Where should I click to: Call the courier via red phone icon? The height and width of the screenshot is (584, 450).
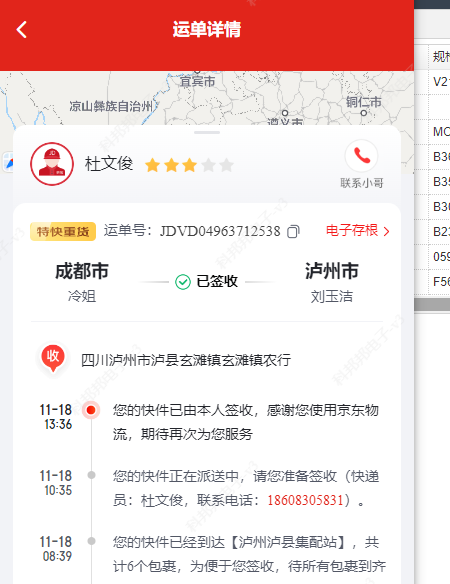pos(361,156)
